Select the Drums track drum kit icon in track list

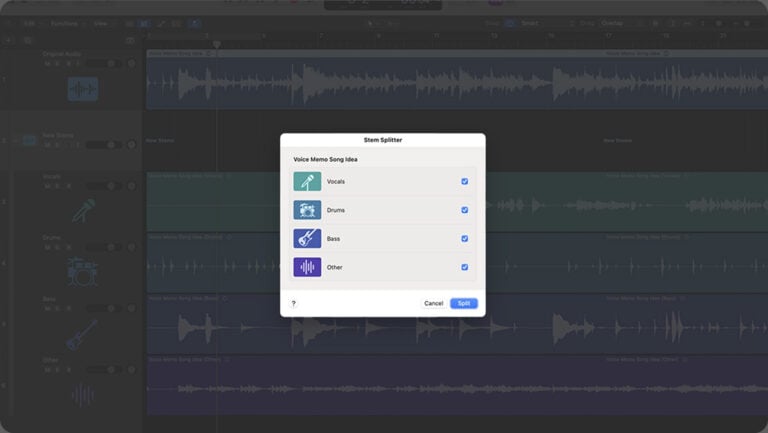click(x=82, y=271)
